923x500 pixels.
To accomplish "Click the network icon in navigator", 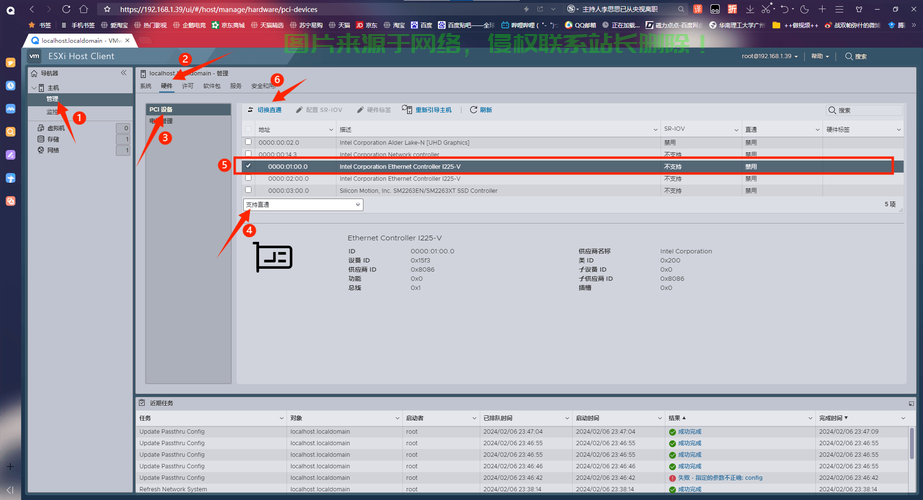I will point(41,150).
